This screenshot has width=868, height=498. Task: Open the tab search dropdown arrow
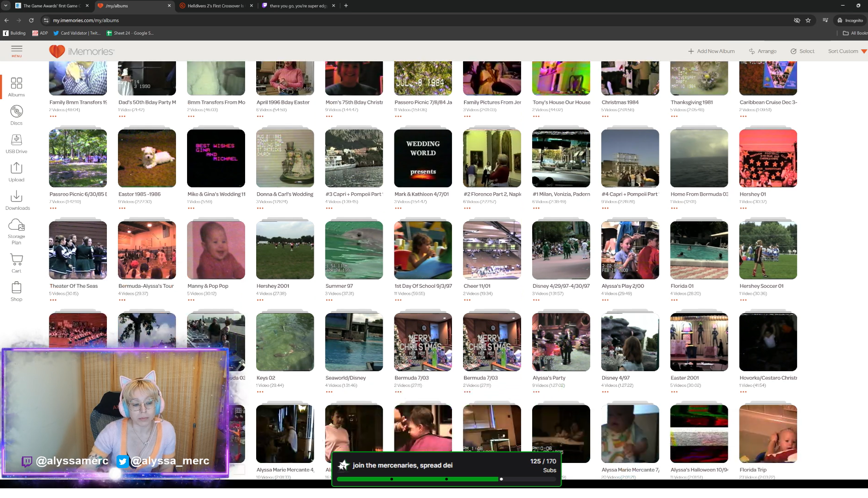[6, 6]
